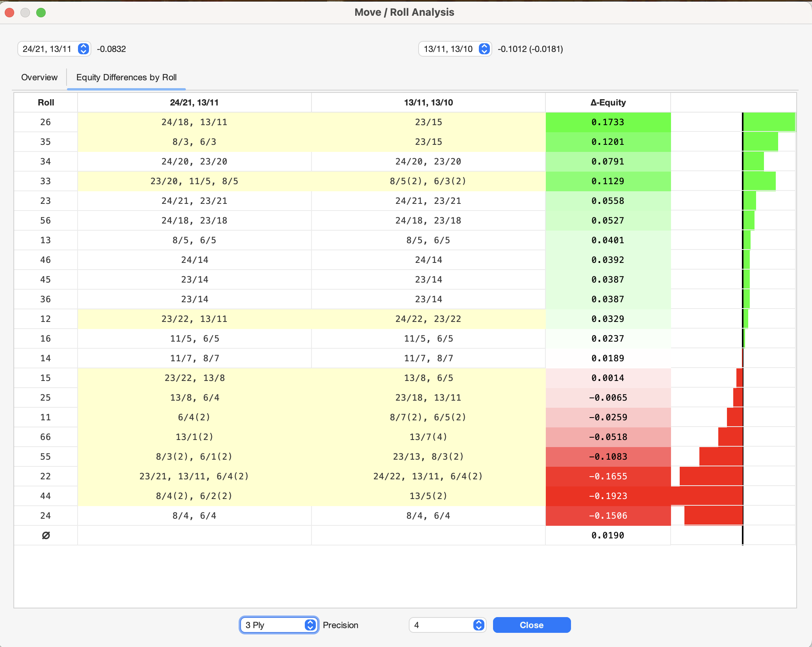Click the red -0.1923 equity cell

[x=608, y=496]
